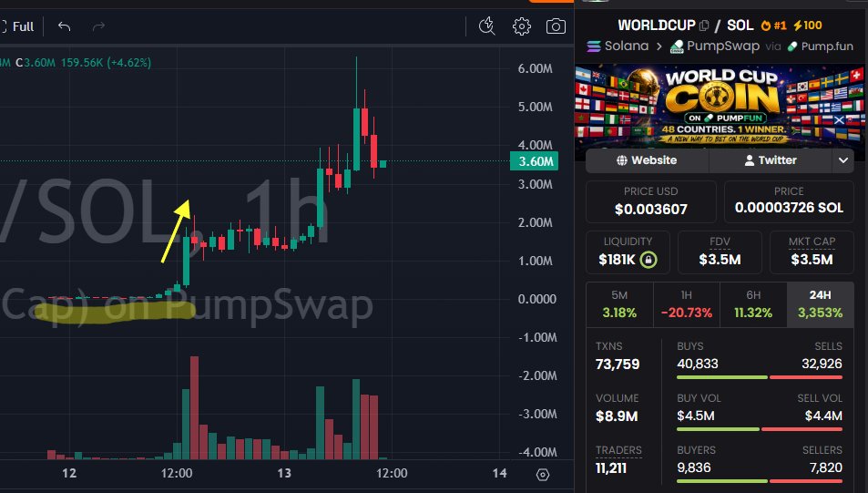Click the Full screen chart button
Image resolution: width=868 pixels, height=493 pixels.
pos(17,26)
